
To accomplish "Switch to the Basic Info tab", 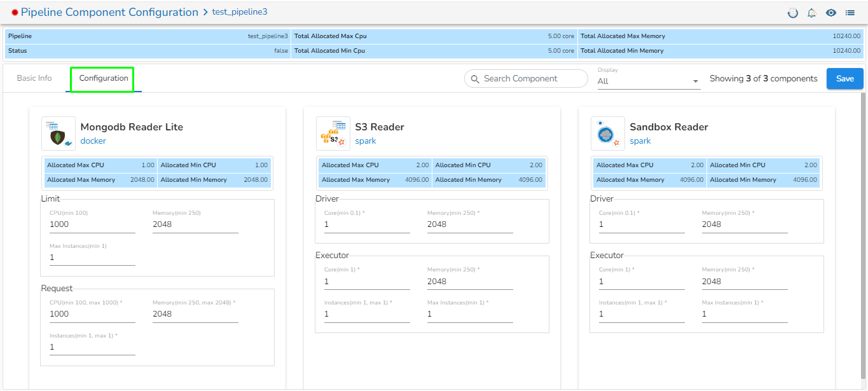I will (34, 78).
